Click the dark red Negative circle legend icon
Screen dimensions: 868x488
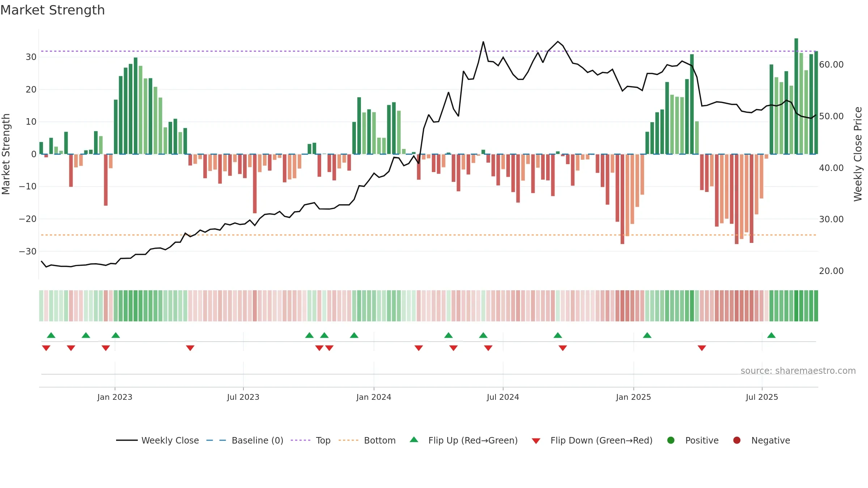(737, 440)
